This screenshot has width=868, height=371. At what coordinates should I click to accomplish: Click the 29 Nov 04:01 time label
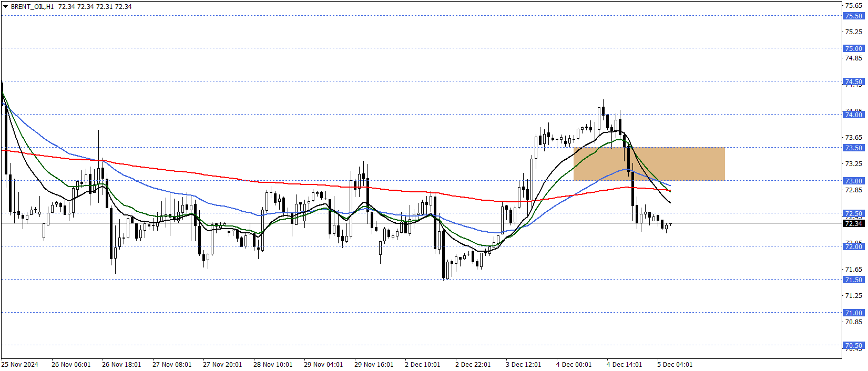(x=323, y=365)
